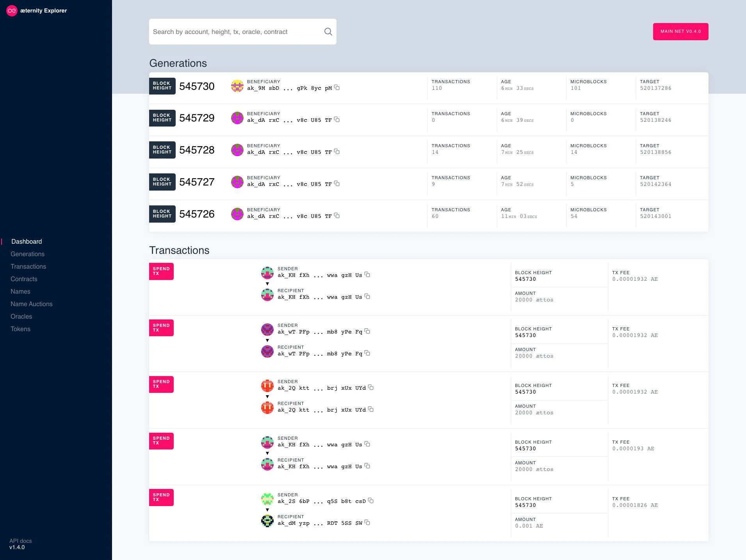Open Generations in the sidebar
The width and height of the screenshot is (746, 560).
point(27,254)
